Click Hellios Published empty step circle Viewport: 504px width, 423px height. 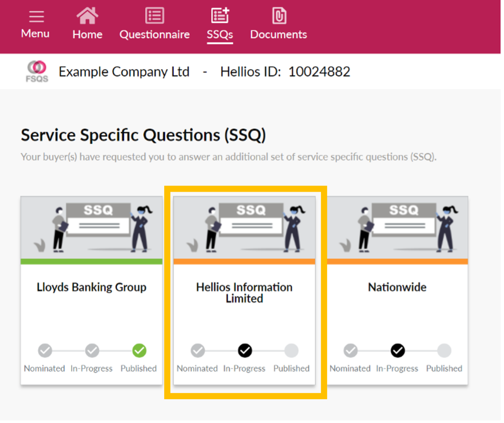291,350
